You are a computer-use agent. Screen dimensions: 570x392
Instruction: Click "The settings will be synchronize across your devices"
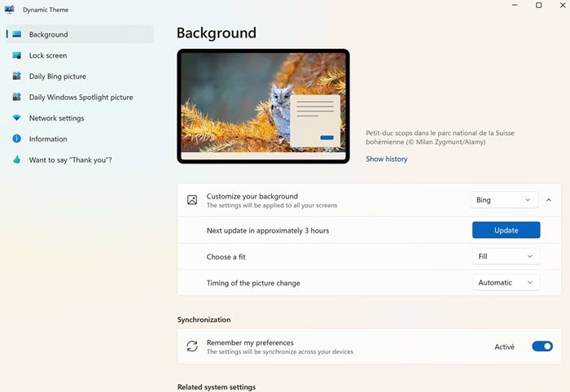[x=279, y=351]
